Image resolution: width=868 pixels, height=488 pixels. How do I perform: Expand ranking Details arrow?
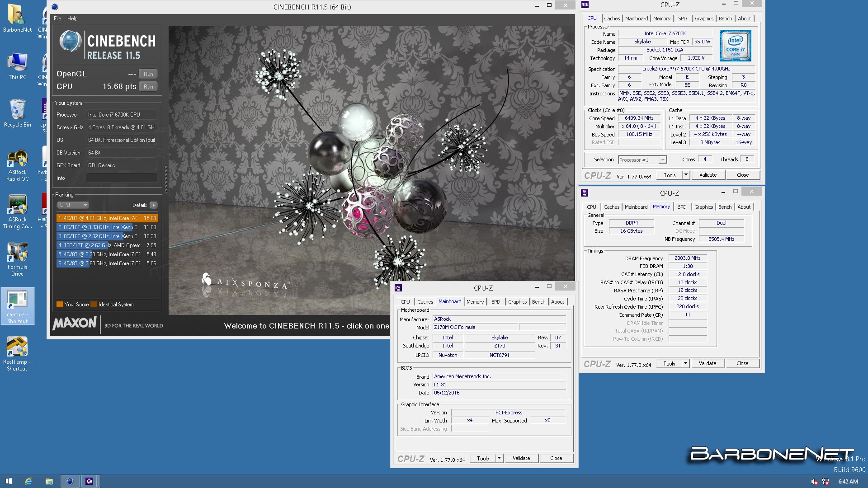154,205
